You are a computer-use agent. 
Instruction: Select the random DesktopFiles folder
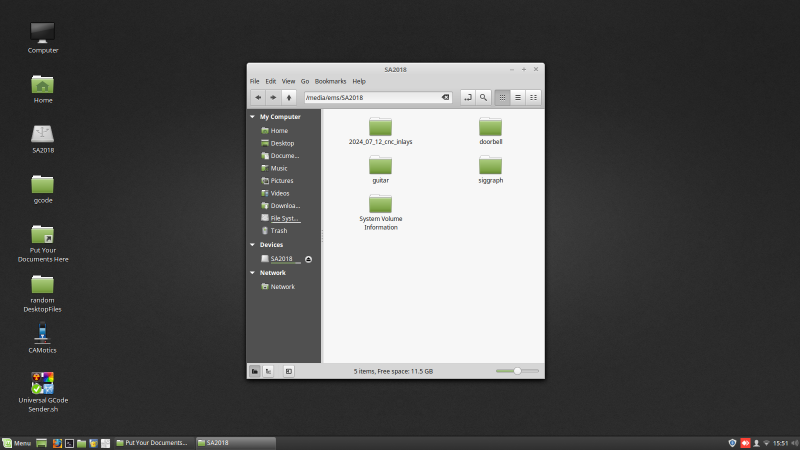point(42,293)
